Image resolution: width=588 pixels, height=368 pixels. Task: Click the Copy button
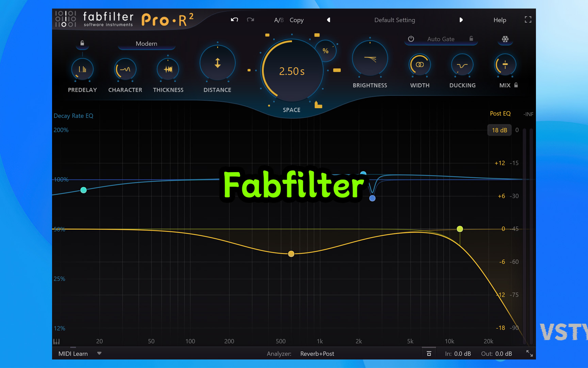click(296, 20)
